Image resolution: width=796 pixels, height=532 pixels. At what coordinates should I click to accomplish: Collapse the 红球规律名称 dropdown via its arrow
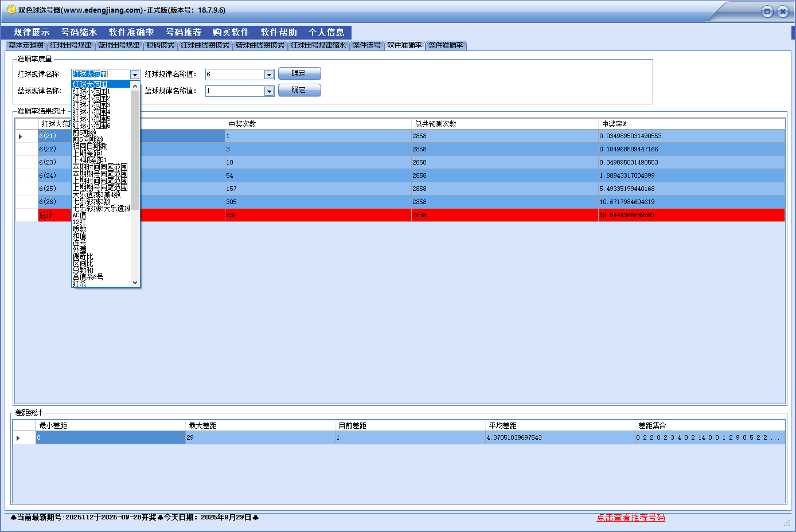click(135, 75)
